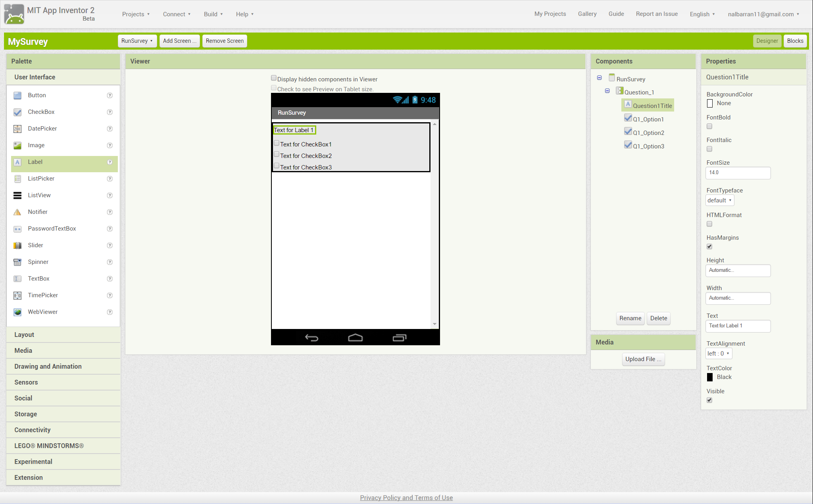The image size is (813, 504).
Task: Click the Slider component icon
Action: tap(17, 245)
